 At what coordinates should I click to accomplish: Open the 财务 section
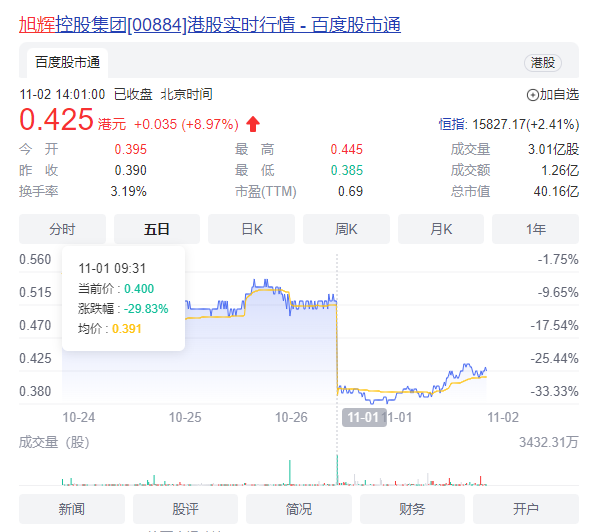point(412,509)
